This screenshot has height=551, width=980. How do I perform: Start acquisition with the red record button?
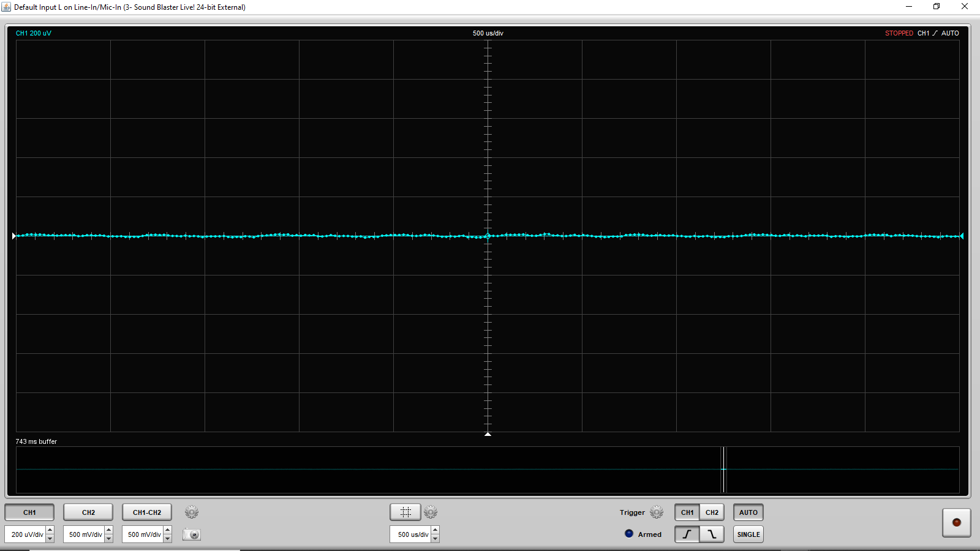[x=957, y=523]
